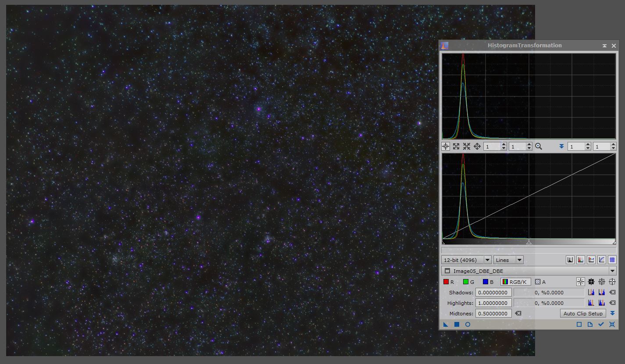Click the Apply square icon

tap(457, 325)
